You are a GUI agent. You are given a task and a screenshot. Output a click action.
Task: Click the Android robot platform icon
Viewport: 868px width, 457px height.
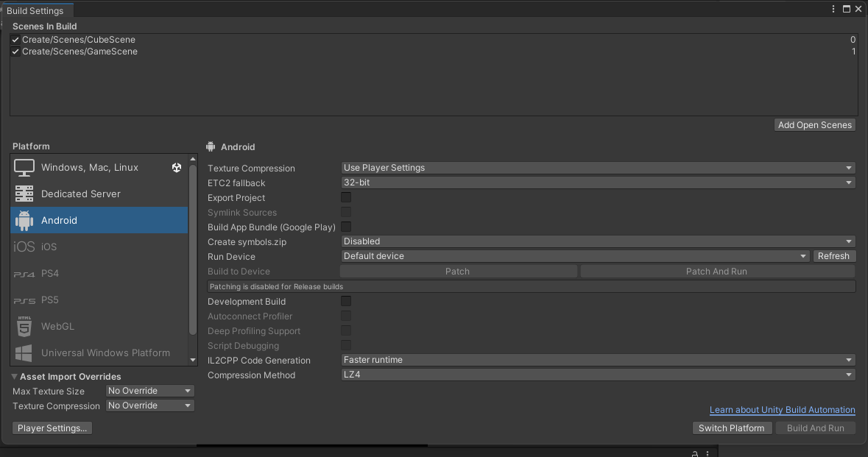[x=24, y=220]
